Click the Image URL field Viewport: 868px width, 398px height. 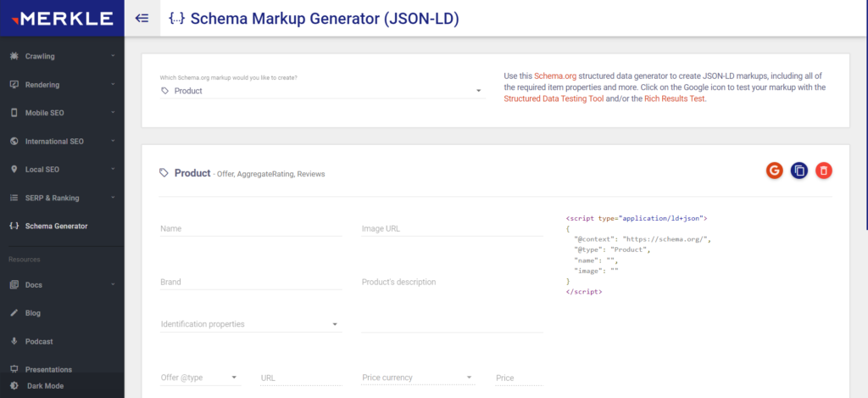tap(453, 228)
